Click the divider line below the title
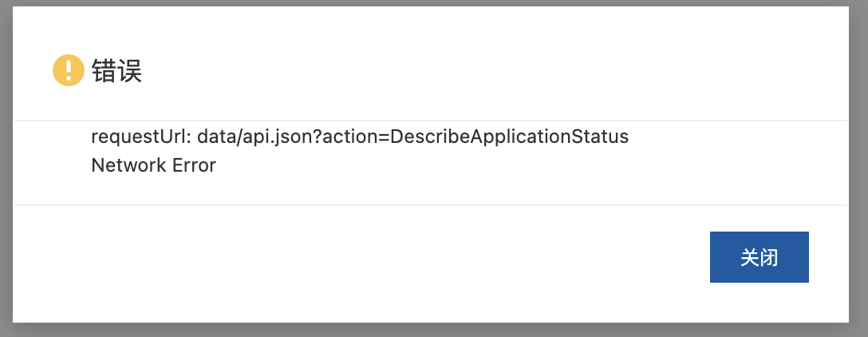Viewport: 868px width, 337px height. [431, 121]
